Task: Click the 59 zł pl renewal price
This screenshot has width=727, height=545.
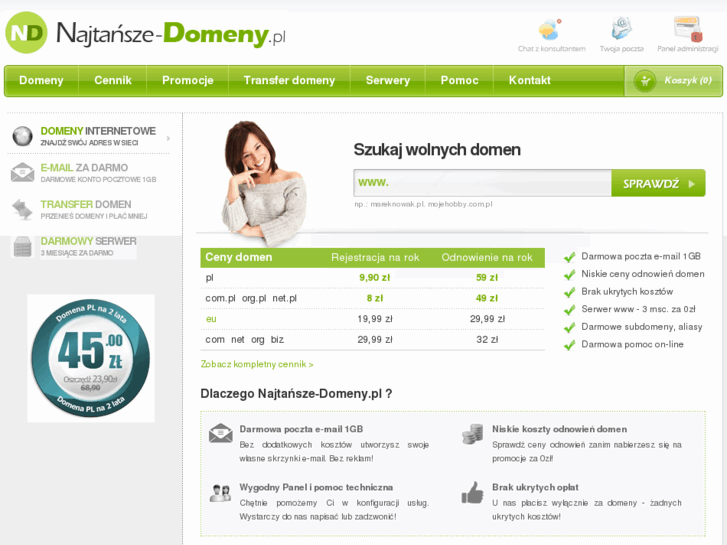Action: click(487, 278)
